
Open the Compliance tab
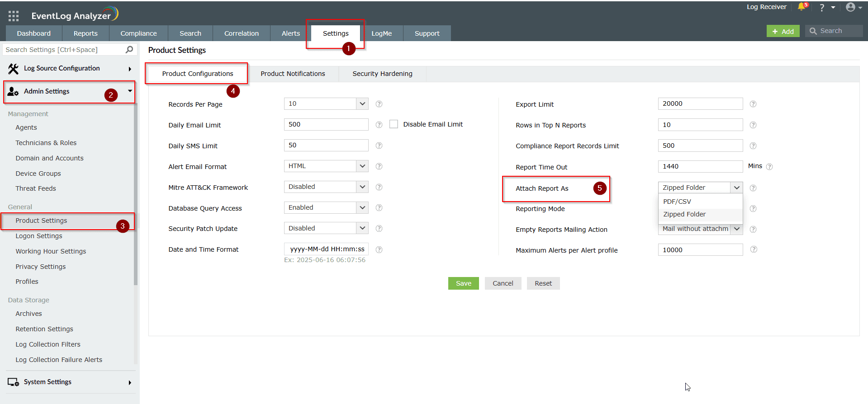(138, 33)
